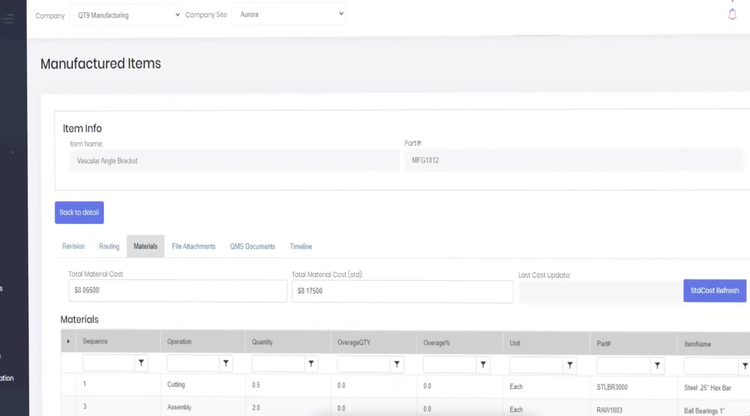The image size is (750, 416).
Task: Click filter icon for Unit column
Action: coord(570,365)
